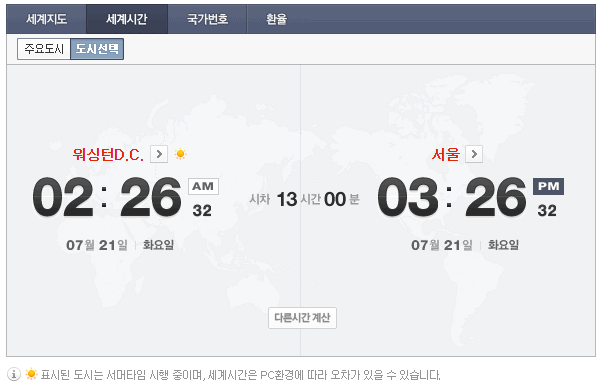Switch to the 세계시간 tab
616x390 pixels.
pos(127,19)
